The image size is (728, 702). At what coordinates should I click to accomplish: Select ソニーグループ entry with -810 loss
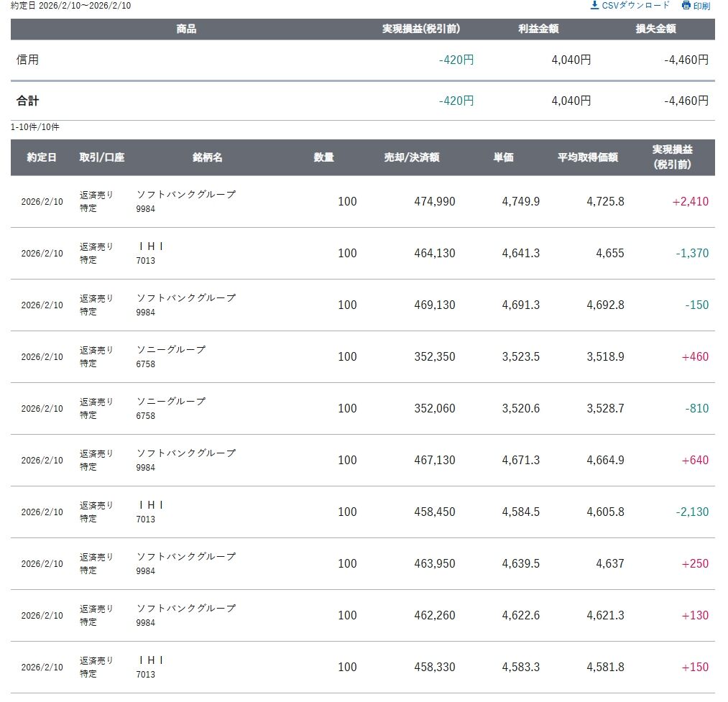click(x=171, y=402)
